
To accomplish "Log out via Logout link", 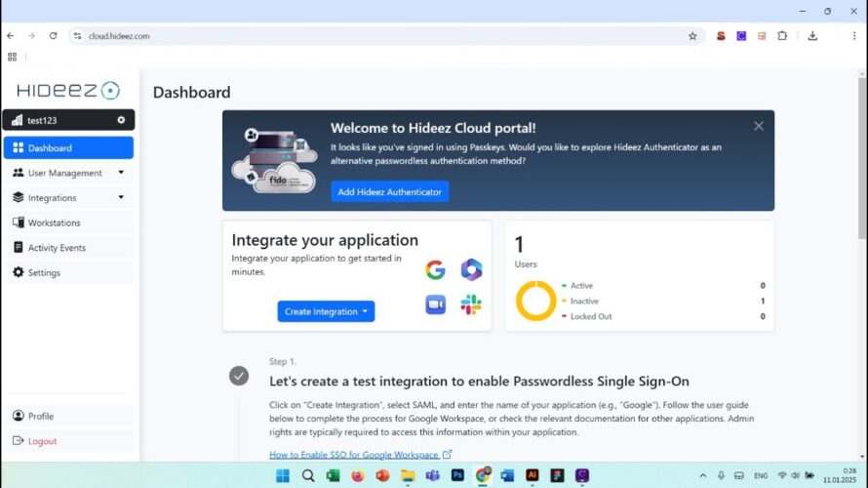I will 68,441.
